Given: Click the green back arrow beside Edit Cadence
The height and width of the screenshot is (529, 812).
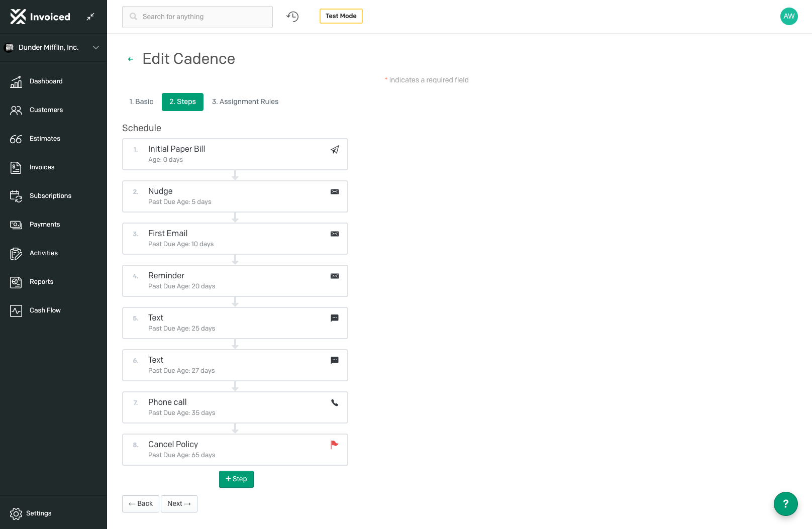Looking at the screenshot, I should tap(131, 59).
